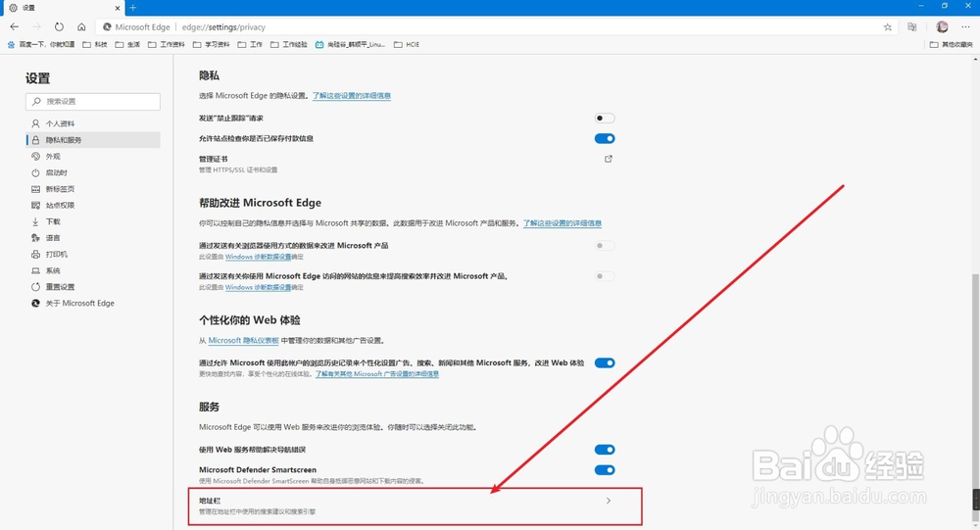Viewport: 980px width, 530px height.
Task: Go back using the browser back arrow
Action: pos(15,26)
